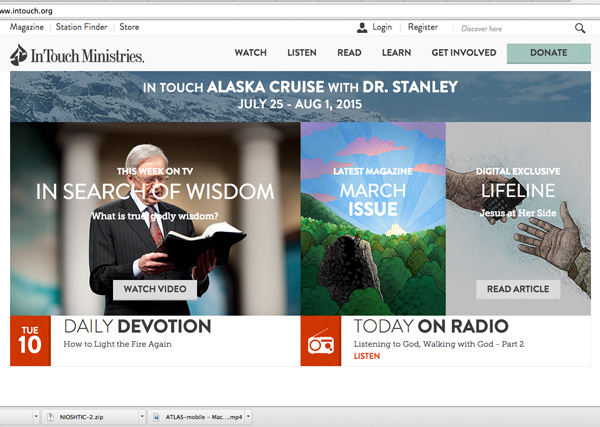
Task: Click the Register link
Action: (423, 28)
